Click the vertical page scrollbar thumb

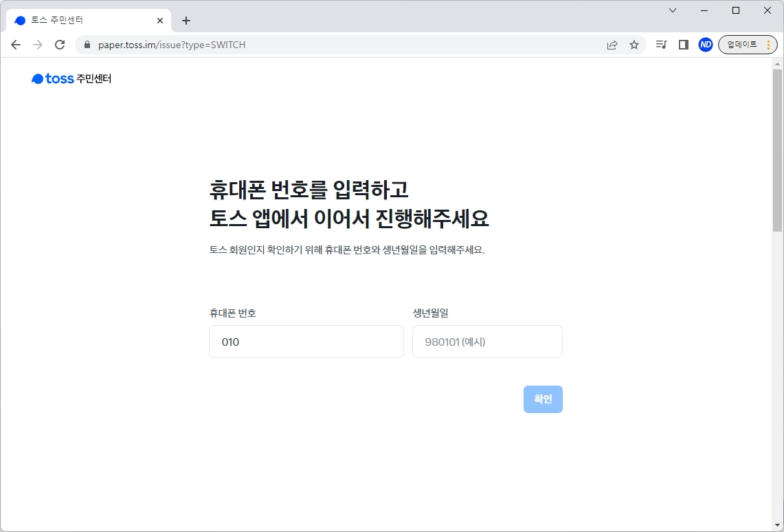point(777,150)
